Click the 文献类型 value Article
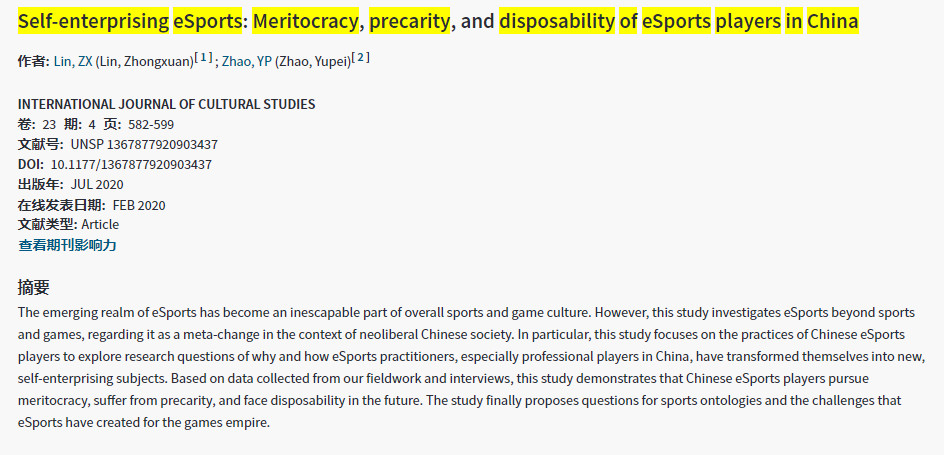This screenshot has height=455, width=944. 100,224
